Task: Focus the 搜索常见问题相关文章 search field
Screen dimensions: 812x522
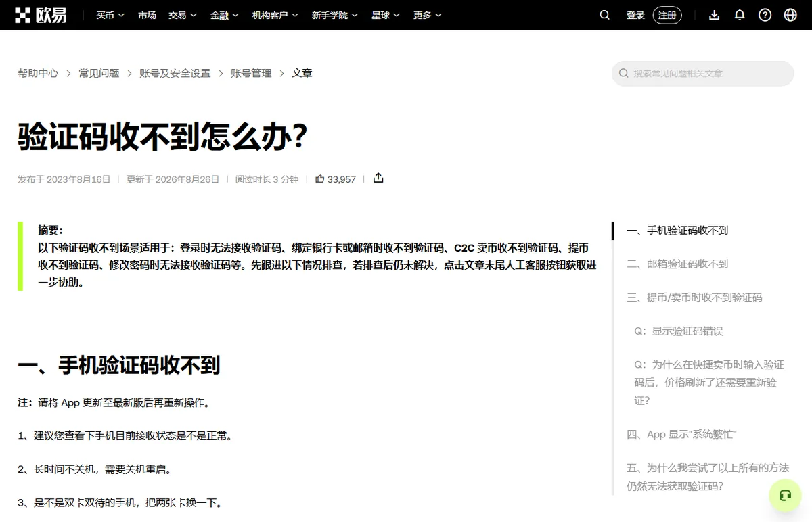Action: point(702,73)
